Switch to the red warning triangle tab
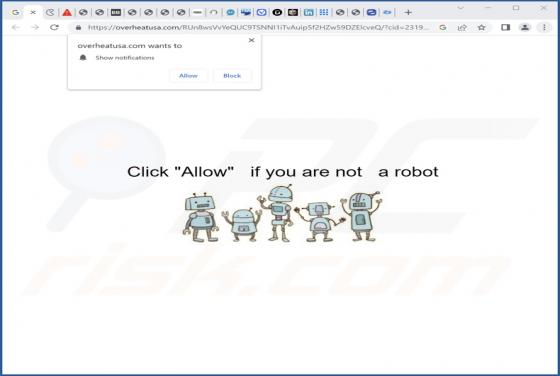Screen dimensions: 560x376 pyautogui.click(x=67, y=12)
